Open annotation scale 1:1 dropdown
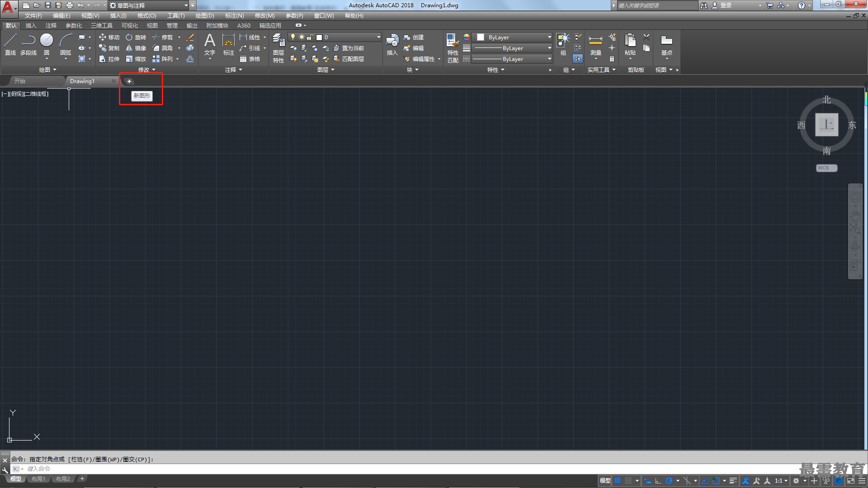This screenshot has height=488, width=868. (x=781, y=481)
